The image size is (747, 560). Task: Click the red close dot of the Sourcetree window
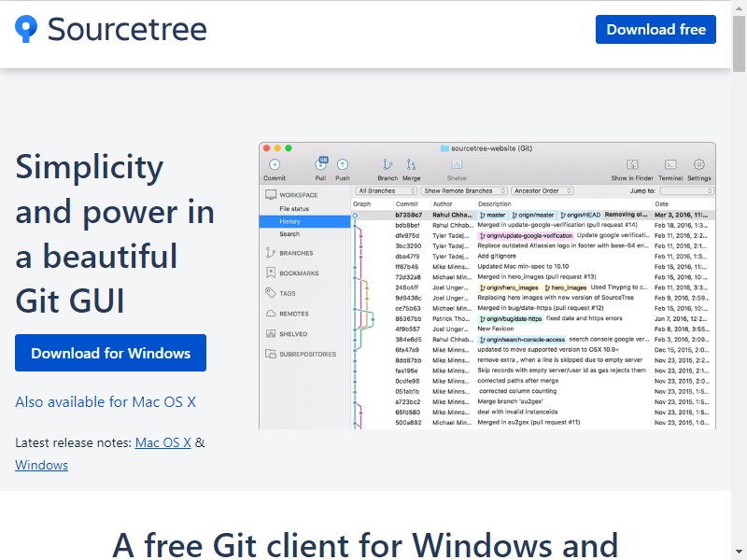(267, 148)
